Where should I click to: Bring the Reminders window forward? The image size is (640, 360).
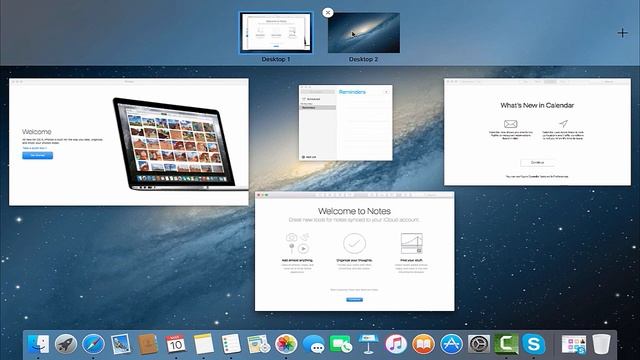345,122
